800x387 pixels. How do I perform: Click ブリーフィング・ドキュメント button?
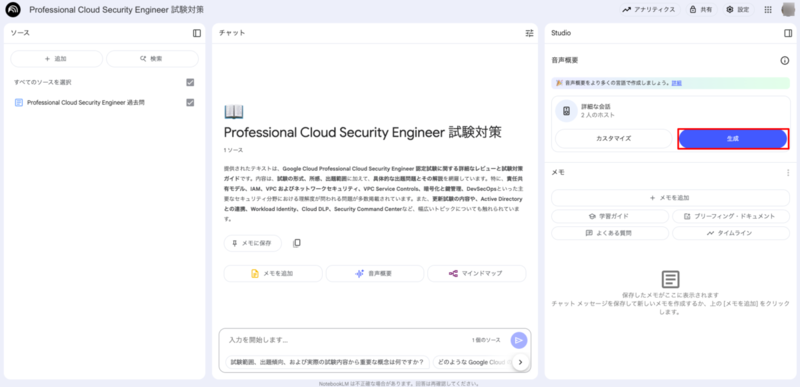point(731,216)
